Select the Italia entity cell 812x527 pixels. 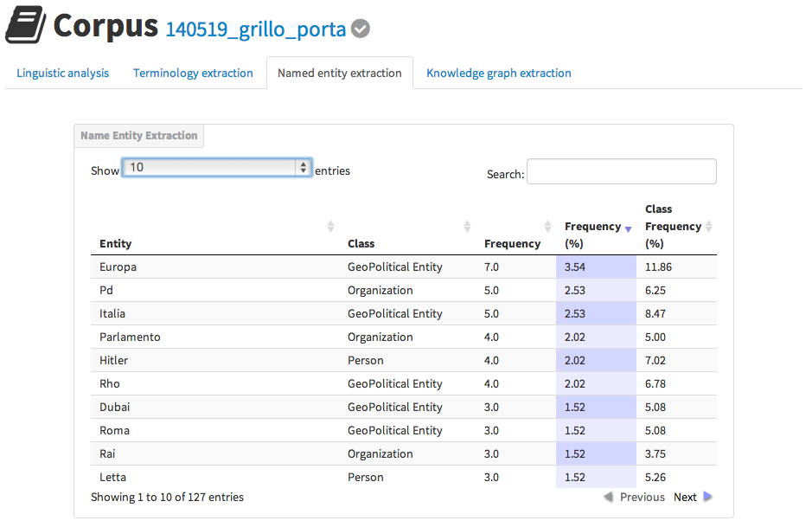(x=112, y=313)
